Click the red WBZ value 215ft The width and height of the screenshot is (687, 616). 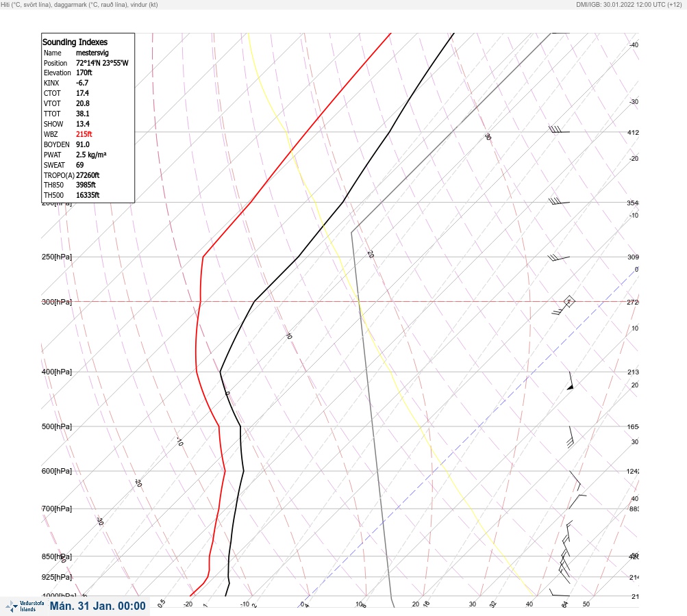84,134
